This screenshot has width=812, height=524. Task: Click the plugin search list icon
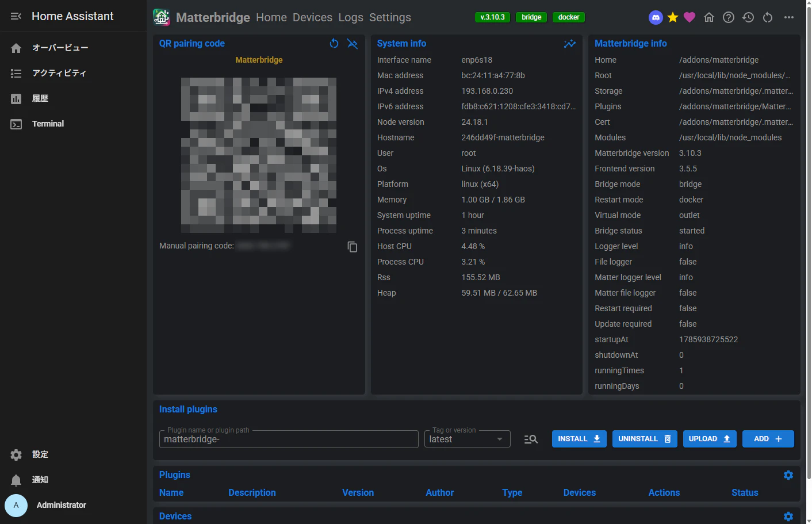coord(531,439)
